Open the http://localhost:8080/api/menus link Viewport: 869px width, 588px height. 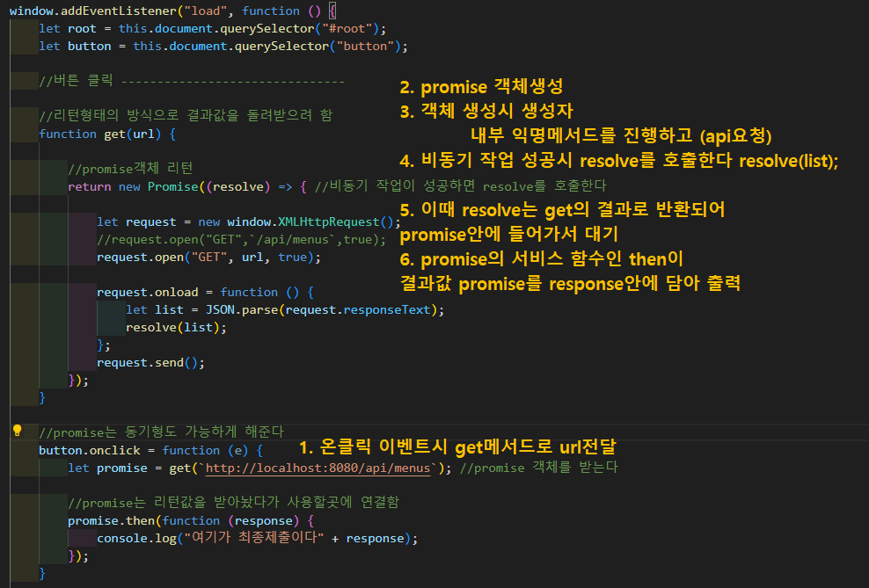(x=318, y=468)
